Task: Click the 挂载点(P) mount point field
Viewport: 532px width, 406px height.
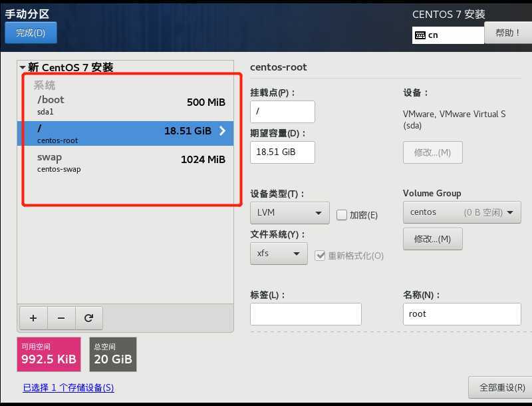Action: [x=282, y=112]
